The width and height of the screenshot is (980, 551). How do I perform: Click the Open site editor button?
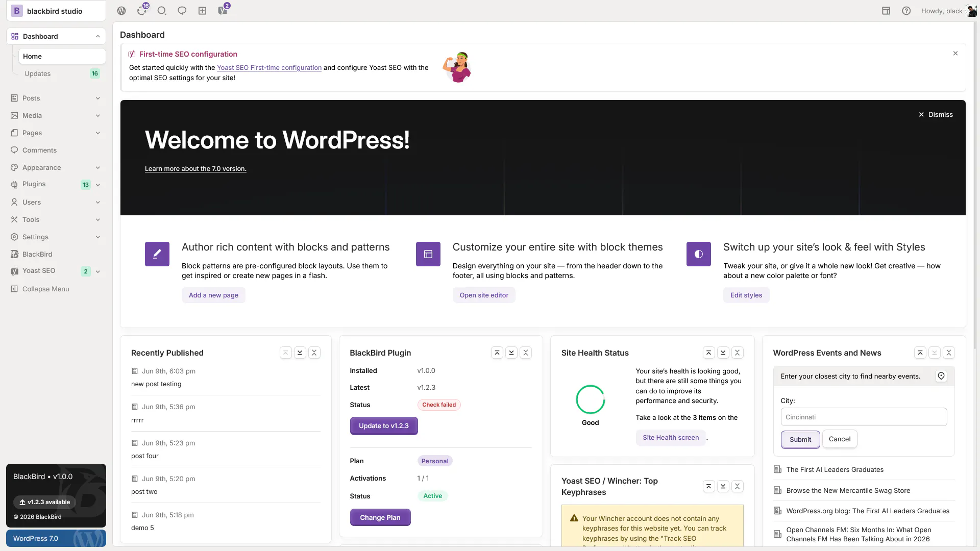(484, 295)
